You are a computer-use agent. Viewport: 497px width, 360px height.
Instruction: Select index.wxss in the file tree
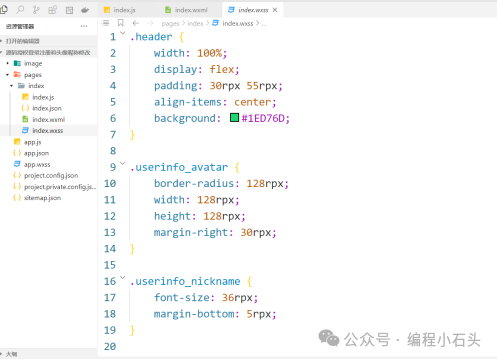(x=48, y=130)
